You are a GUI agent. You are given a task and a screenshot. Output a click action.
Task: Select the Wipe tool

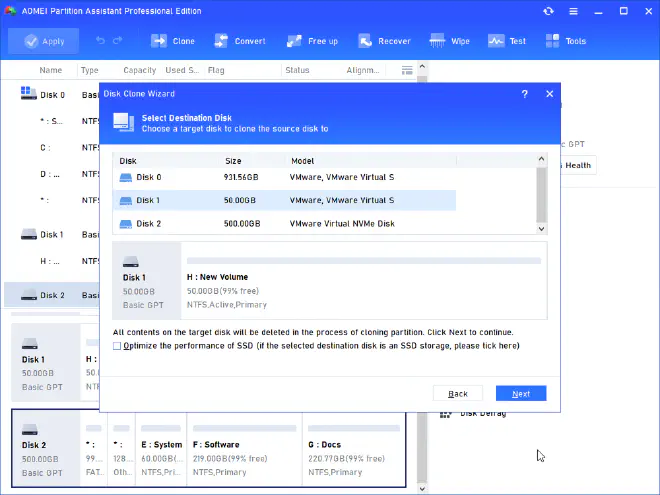[450, 41]
